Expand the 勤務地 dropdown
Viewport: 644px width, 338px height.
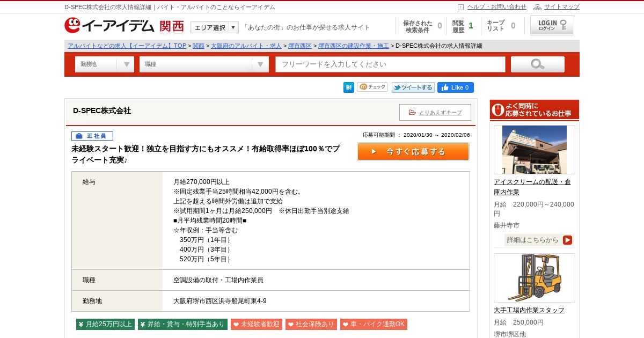pos(105,64)
